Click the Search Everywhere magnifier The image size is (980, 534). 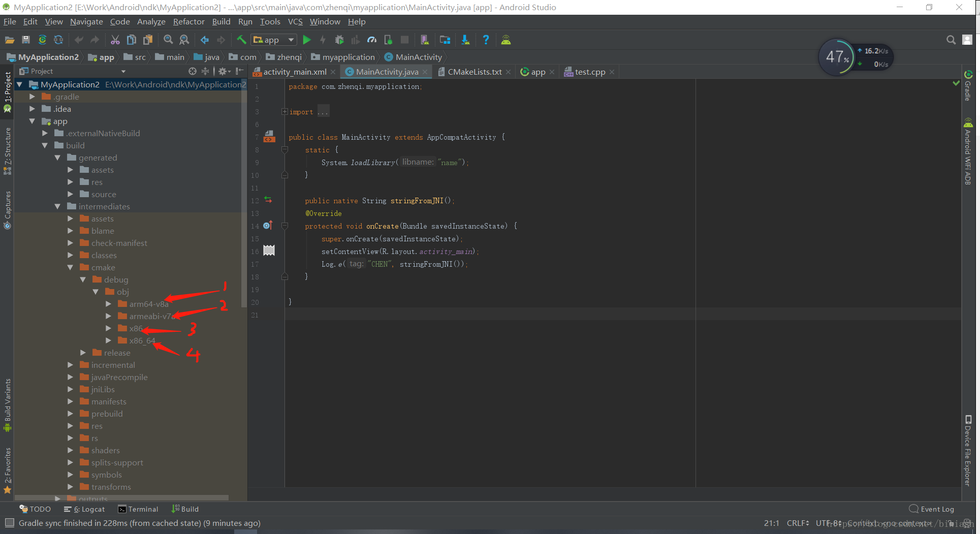951,40
